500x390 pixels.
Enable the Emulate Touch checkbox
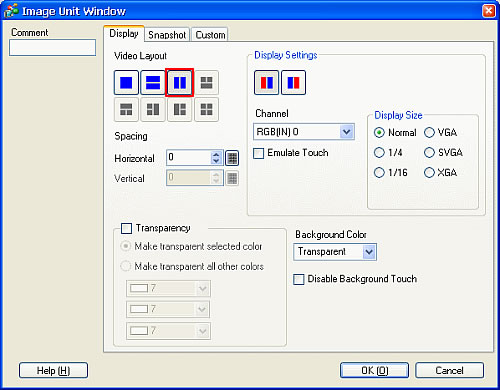pos(258,153)
